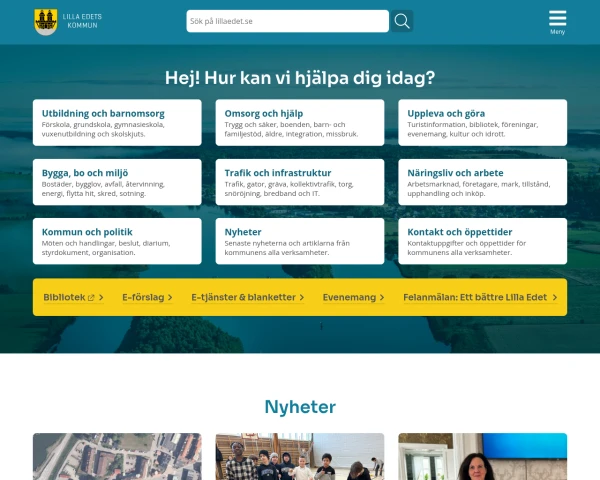Viewport: 600px width, 480px height.
Task: Click the text 'Kontaktuppgifter och öppettider för'
Action: tap(466, 243)
